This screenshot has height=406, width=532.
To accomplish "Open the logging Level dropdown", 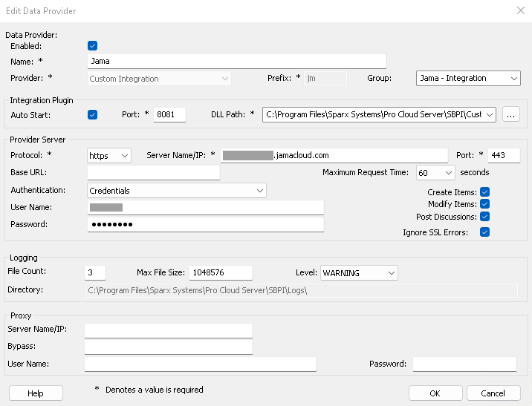I will pos(359,273).
